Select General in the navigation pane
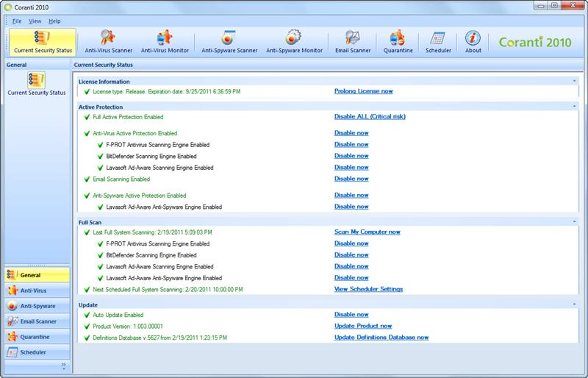The image size is (588, 378). [x=37, y=275]
